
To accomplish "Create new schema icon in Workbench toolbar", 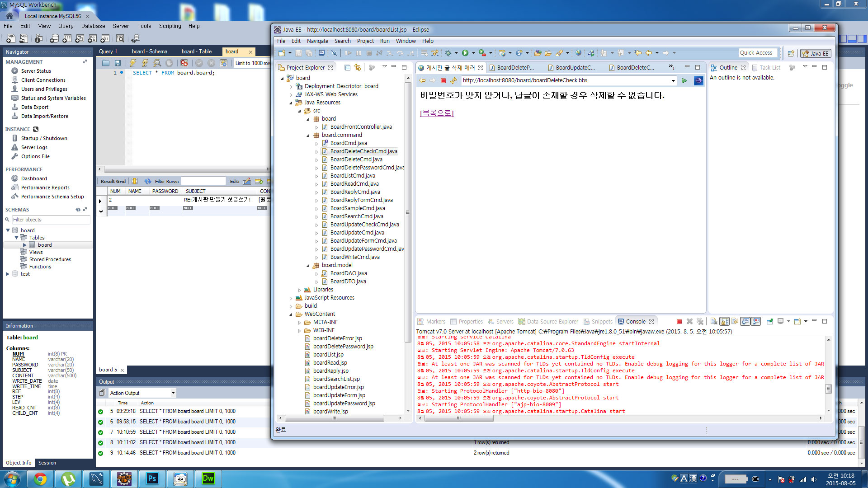I will [x=54, y=38].
